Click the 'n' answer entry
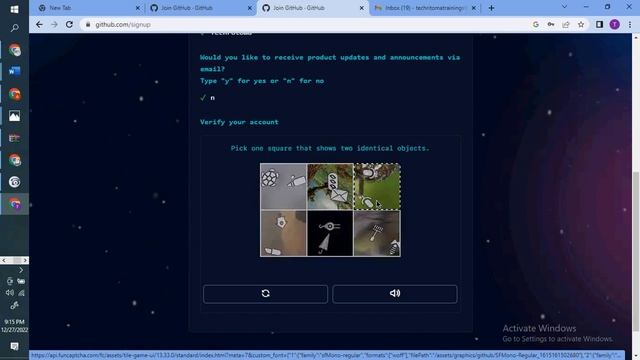Viewport: 640px width, 360px height. (212, 98)
